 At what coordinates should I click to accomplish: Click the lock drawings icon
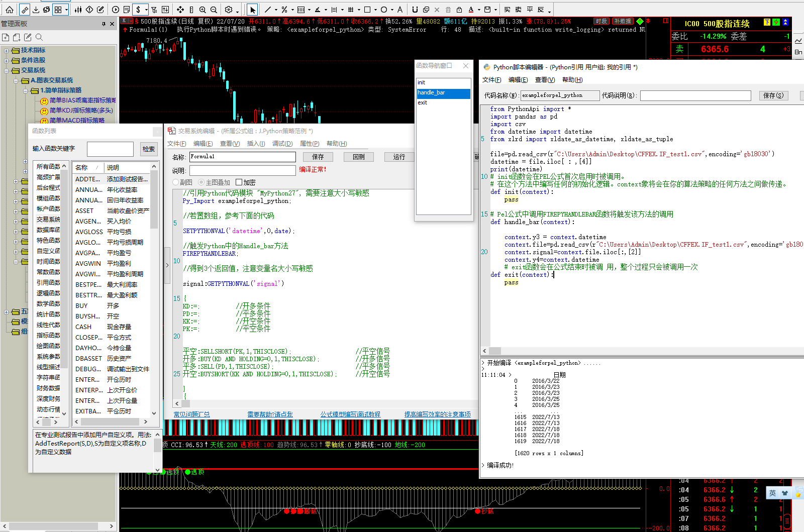[459, 10]
